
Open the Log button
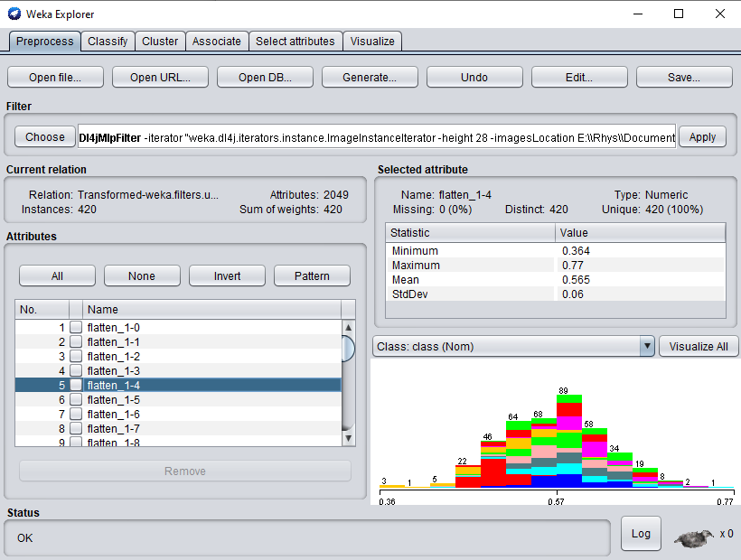[641, 534]
